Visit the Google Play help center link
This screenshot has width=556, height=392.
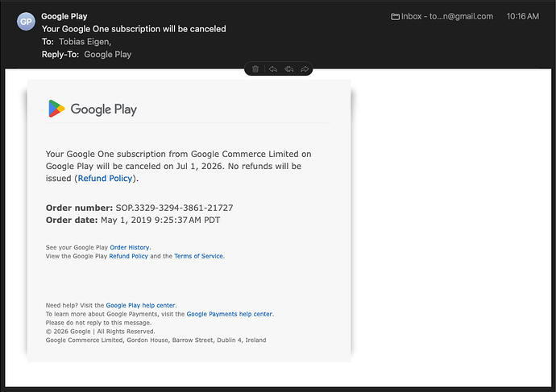click(x=140, y=305)
